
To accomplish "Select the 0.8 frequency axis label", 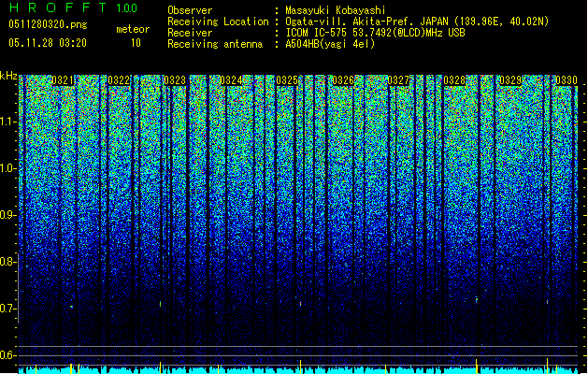I will pyautogui.click(x=8, y=262).
